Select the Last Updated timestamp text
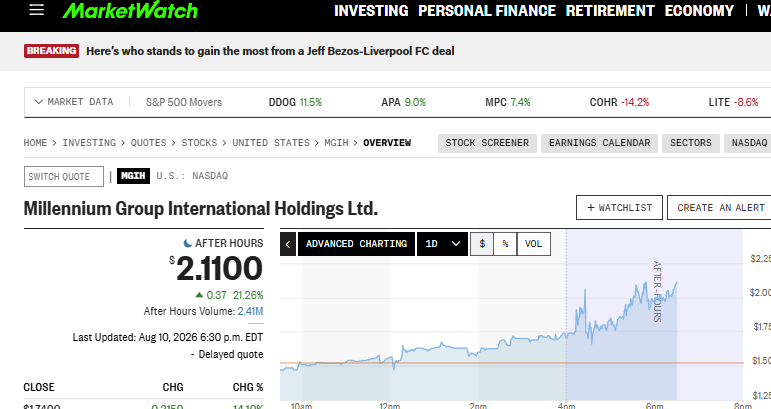The height and width of the screenshot is (409, 771). 168,337
